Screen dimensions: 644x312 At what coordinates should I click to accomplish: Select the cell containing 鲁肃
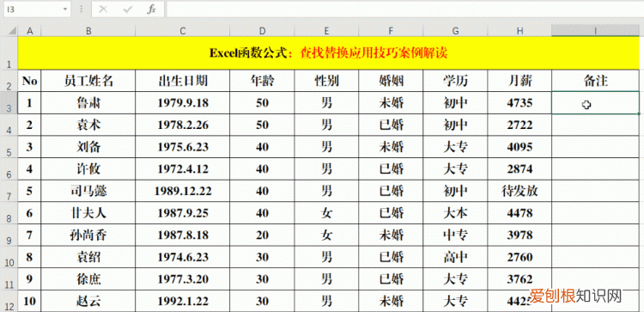point(88,103)
